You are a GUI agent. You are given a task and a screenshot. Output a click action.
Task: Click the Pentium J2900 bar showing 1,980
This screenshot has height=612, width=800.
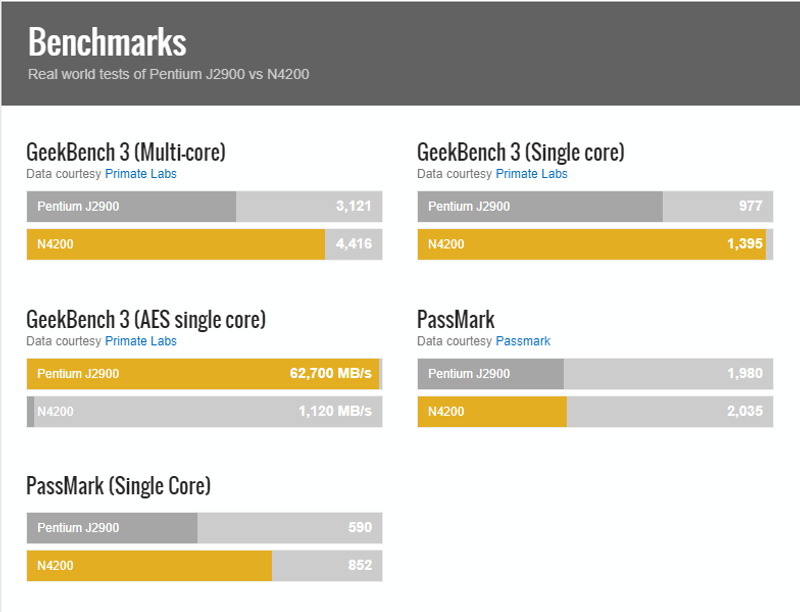595,374
